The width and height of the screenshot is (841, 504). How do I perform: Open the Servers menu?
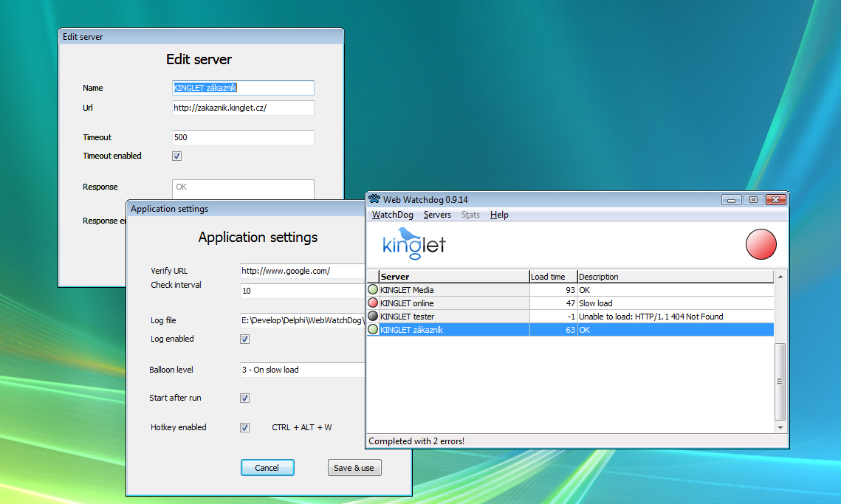(437, 215)
